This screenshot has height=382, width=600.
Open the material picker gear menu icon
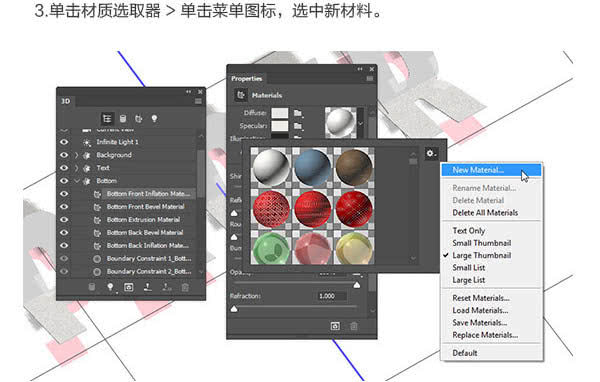tap(431, 153)
